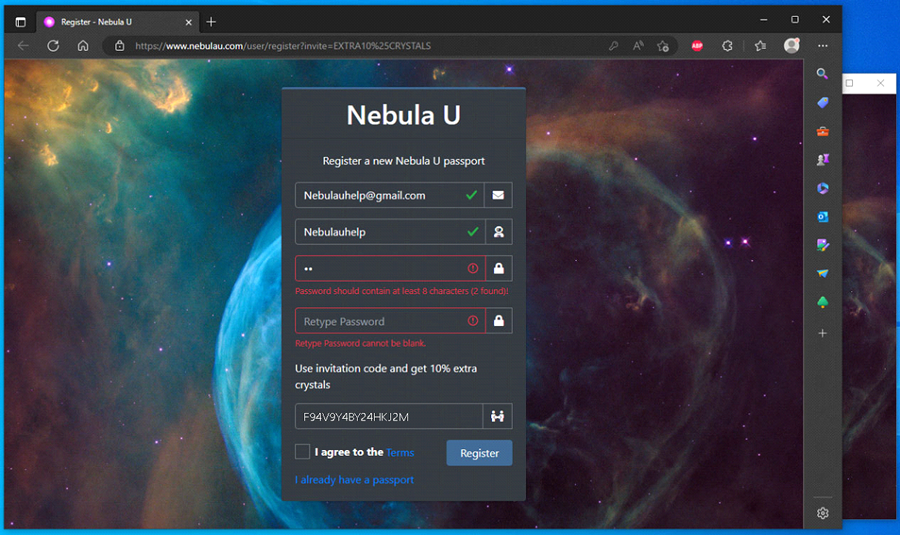Viewport: 900px width, 535px height.
Task: Edit the invitation code field
Action: [x=389, y=417]
